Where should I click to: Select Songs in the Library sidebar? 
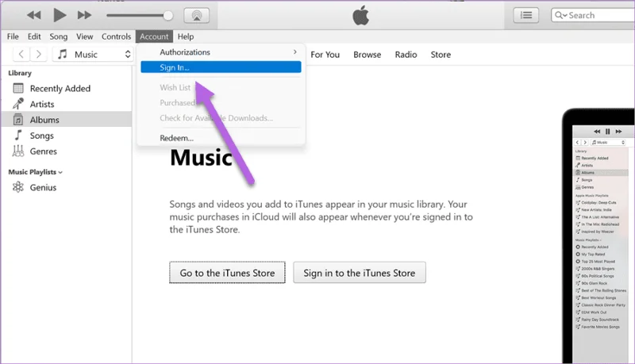pyautogui.click(x=67, y=136)
